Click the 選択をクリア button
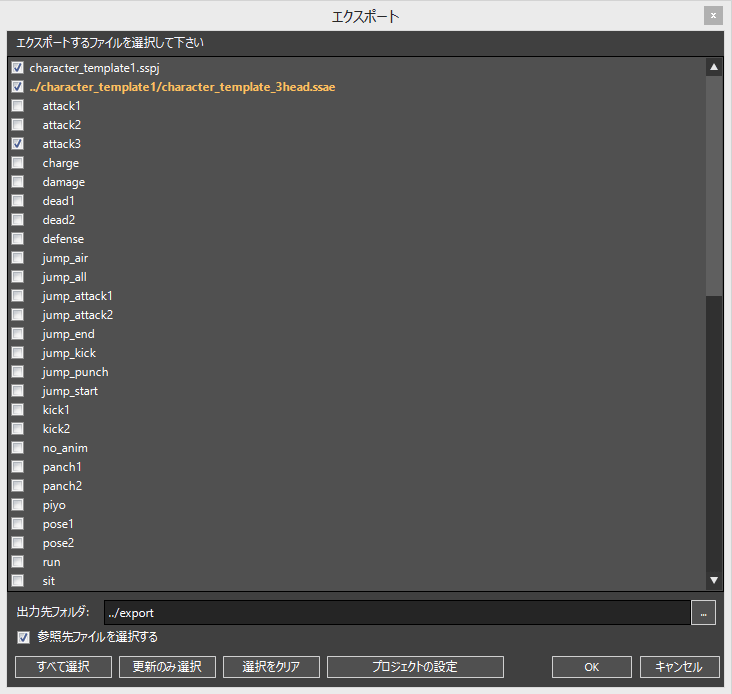This screenshot has height=694, width=732. (271, 666)
